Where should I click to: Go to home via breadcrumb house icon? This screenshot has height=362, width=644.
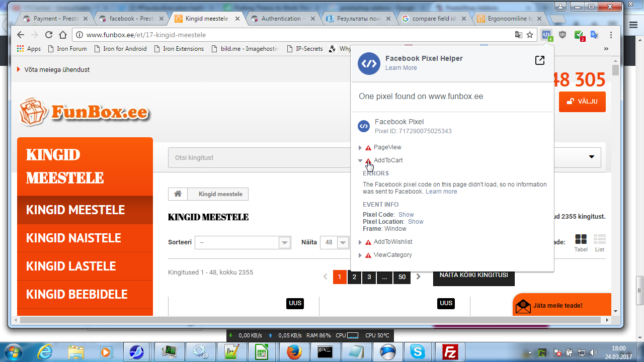pyautogui.click(x=178, y=194)
